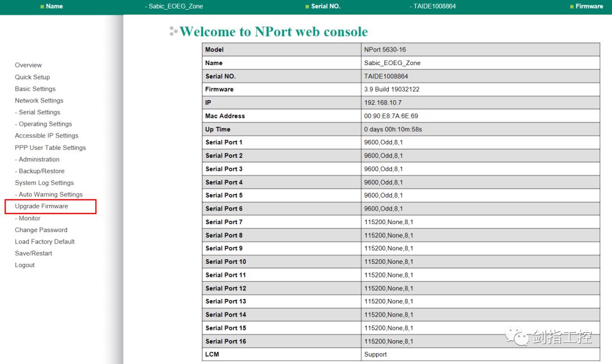Click the 'Serial Port 9' row label

pyautogui.click(x=224, y=249)
